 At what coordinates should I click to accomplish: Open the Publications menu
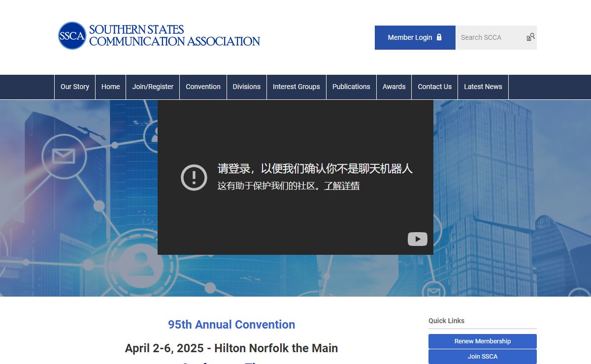pyautogui.click(x=351, y=87)
